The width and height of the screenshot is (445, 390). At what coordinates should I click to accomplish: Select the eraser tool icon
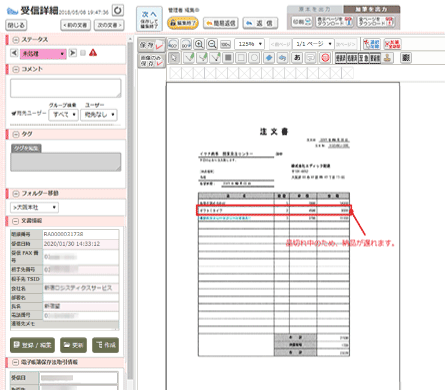pos(269,58)
